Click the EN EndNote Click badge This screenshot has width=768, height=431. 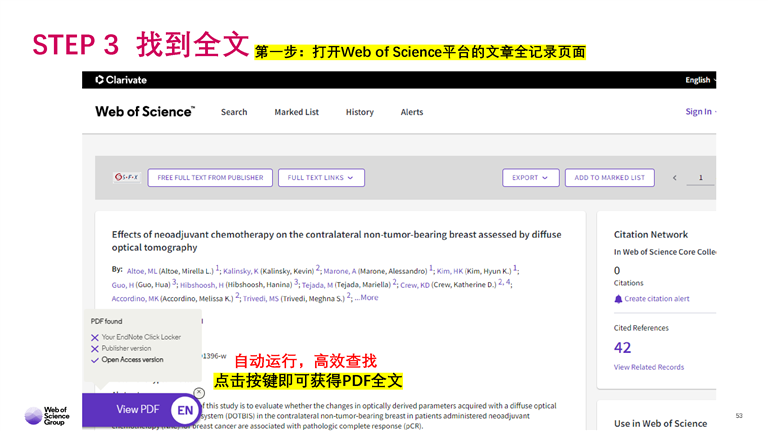[185, 410]
